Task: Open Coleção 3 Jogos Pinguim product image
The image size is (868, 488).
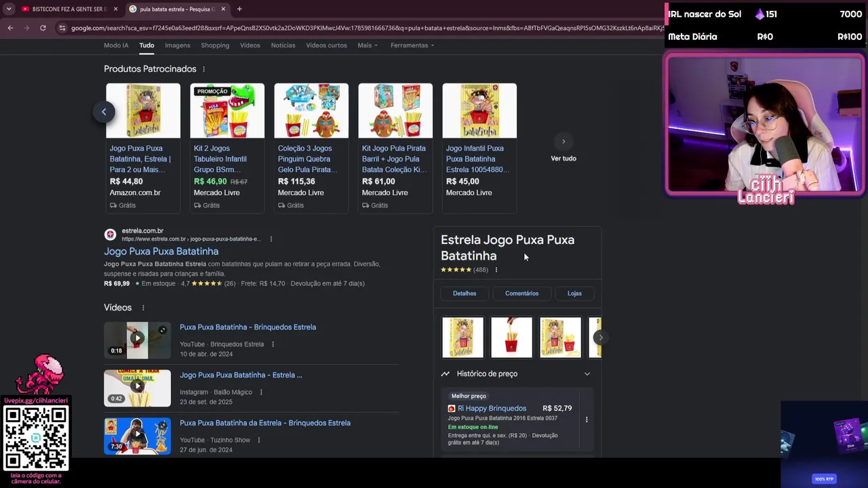Action: click(311, 110)
